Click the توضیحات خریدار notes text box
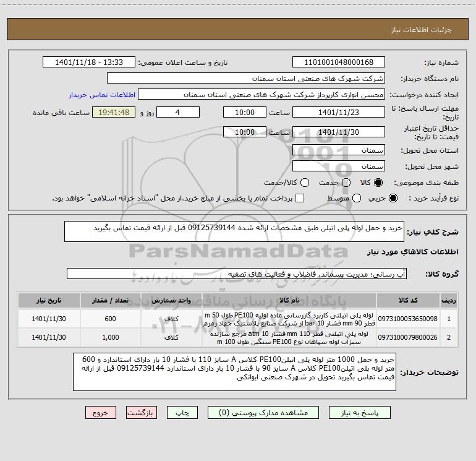 click(234, 372)
